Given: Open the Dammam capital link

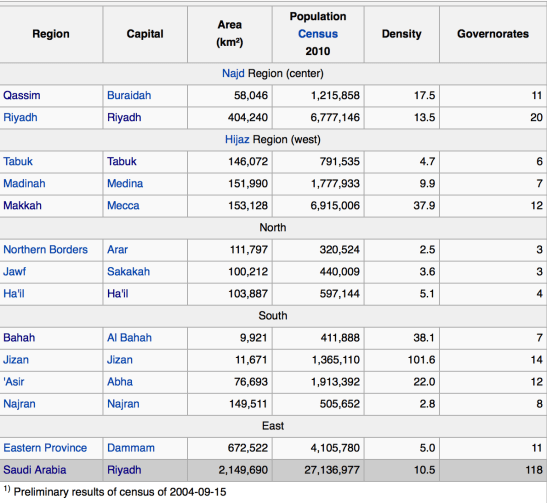Looking at the screenshot, I should (x=131, y=448).
